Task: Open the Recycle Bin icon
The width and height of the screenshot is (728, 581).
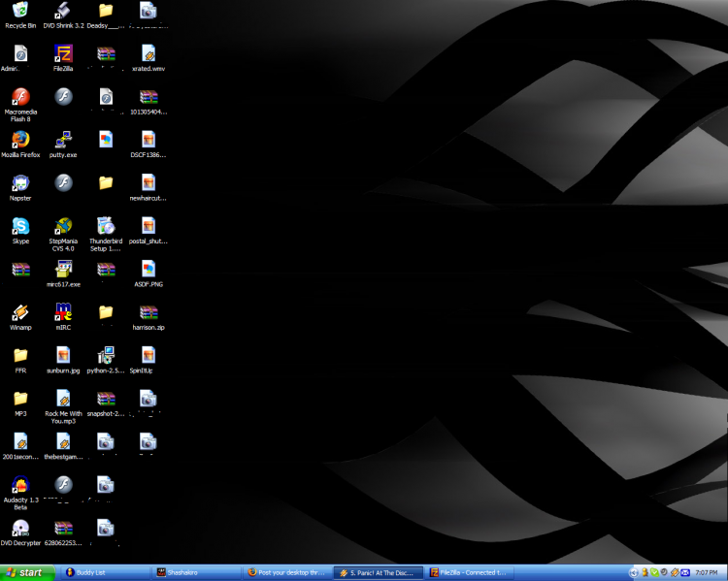Action: pos(20,12)
